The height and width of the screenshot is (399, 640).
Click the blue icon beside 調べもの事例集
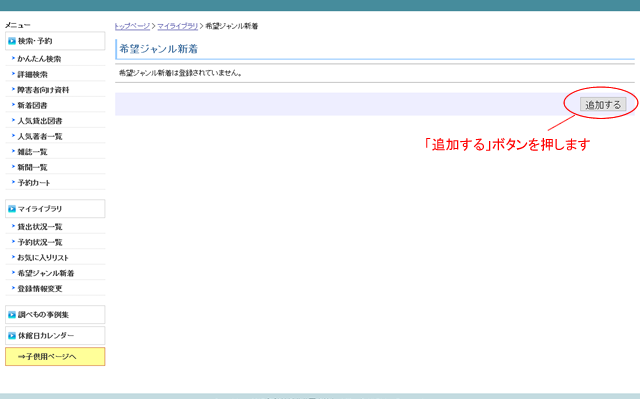coord(12,315)
